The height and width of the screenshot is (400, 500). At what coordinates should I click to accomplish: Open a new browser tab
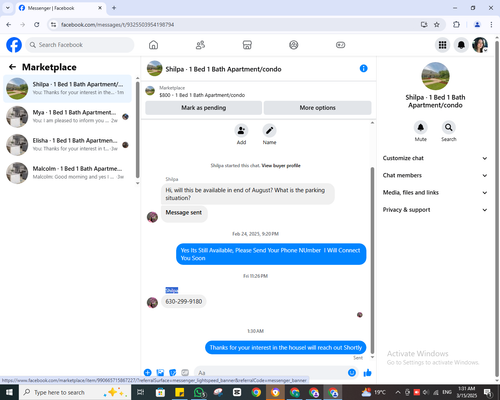tap(114, 8)
